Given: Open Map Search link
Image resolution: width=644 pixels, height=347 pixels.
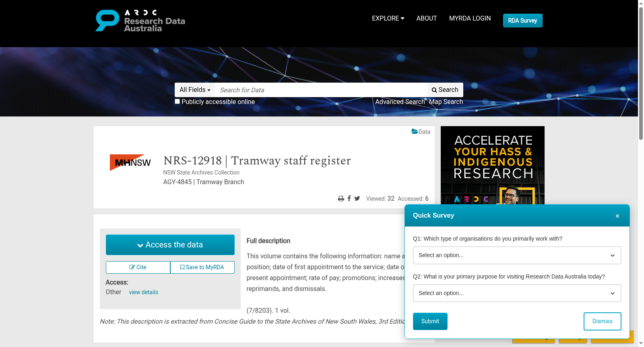Looking at the screenshot, I should (446, 102).
